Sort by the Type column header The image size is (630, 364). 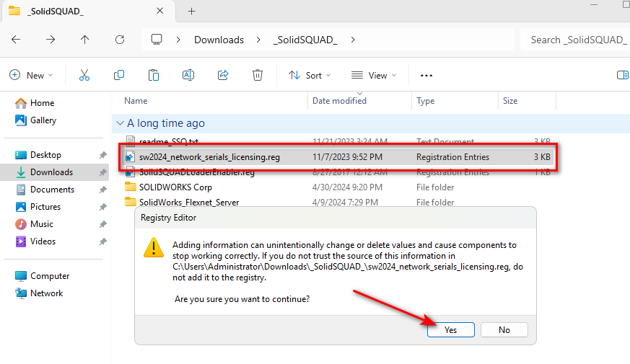point(426,101)
